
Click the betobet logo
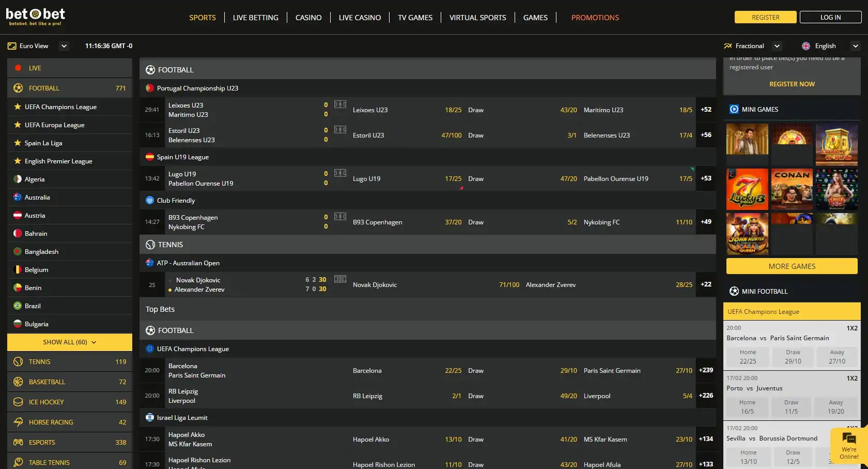tap(35, 17)
